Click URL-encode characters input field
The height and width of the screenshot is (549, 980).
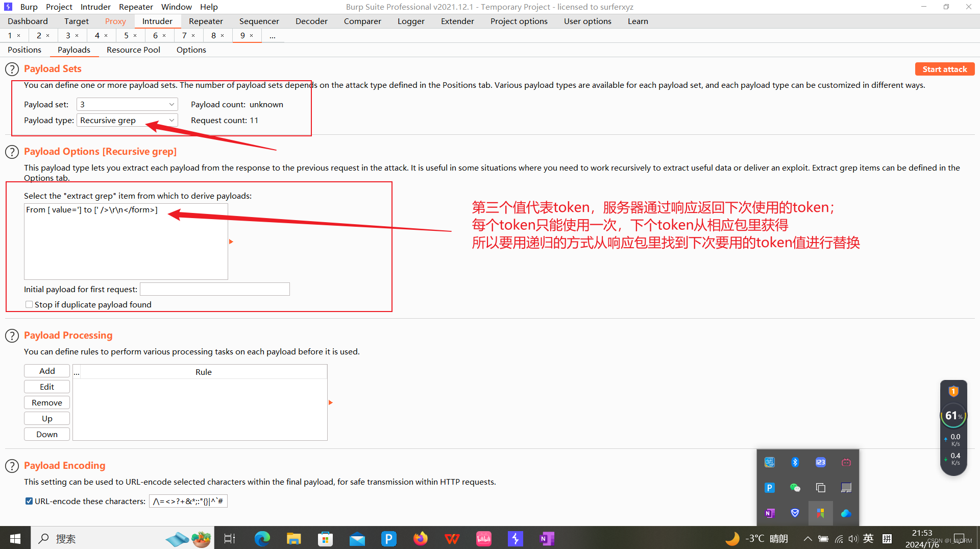pos(188,501)
